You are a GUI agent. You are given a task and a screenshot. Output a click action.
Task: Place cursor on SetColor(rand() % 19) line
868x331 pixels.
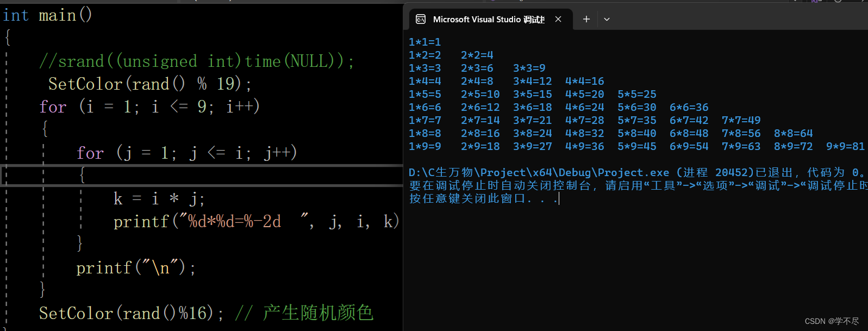click(x=150, y=84)
